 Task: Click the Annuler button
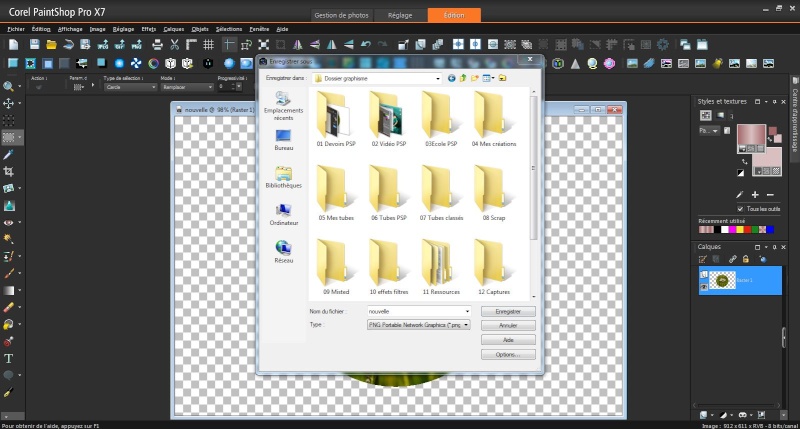click(x=508, y=325)
